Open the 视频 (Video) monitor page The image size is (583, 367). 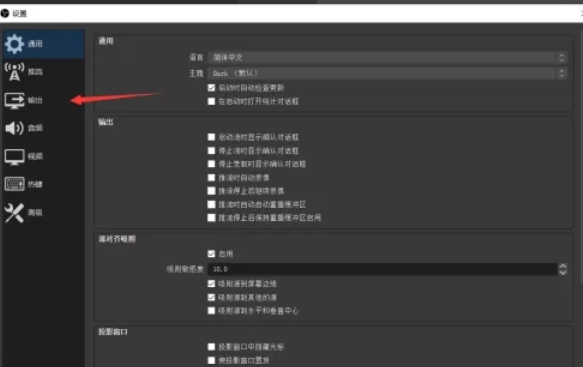point(43,156)
